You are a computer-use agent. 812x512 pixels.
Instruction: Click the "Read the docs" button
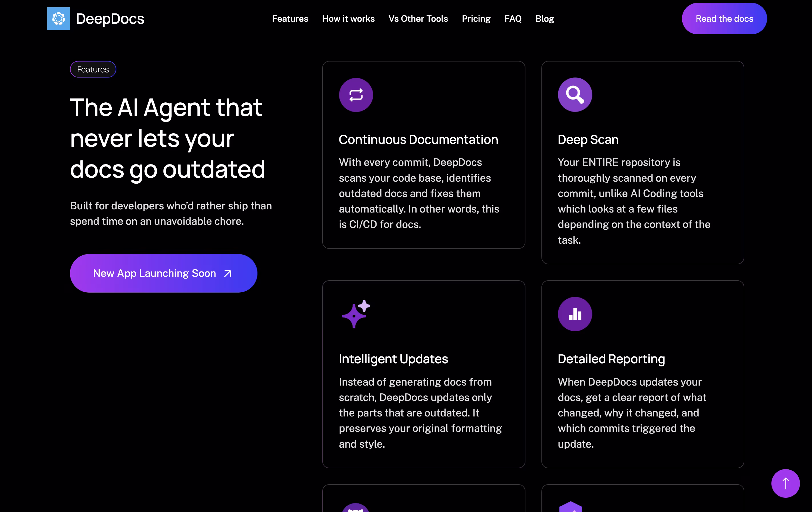point(724,19)
